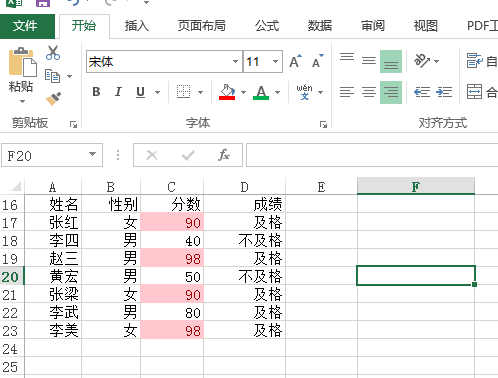The image size is (498, 378).
Task: Center text horizontally icon
Action: click(x=369, y=92)
